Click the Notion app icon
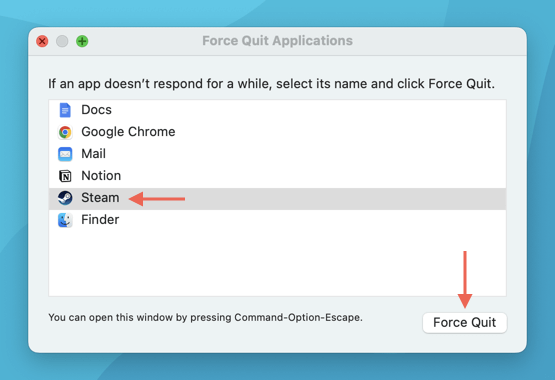Viewport: 555px width, 380px height. click(65, 176)
